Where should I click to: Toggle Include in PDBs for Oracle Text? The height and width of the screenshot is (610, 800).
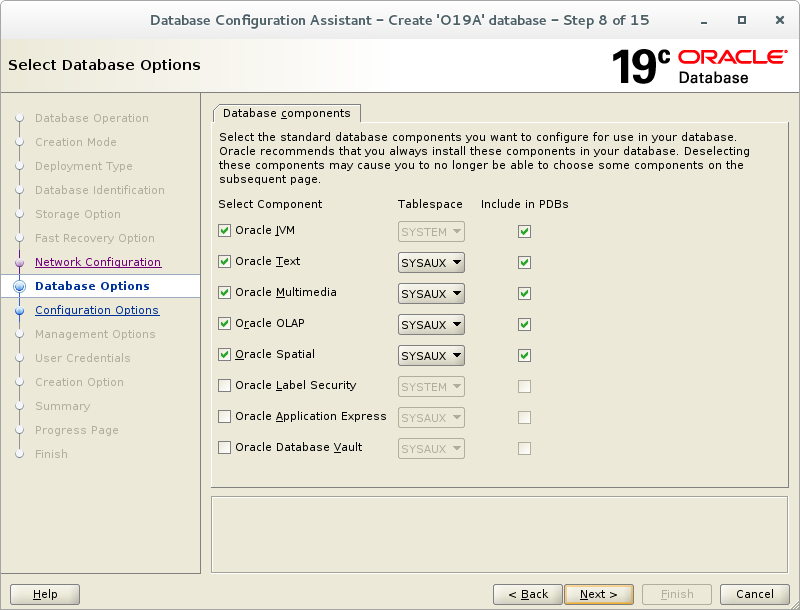(x=524, y=263)
